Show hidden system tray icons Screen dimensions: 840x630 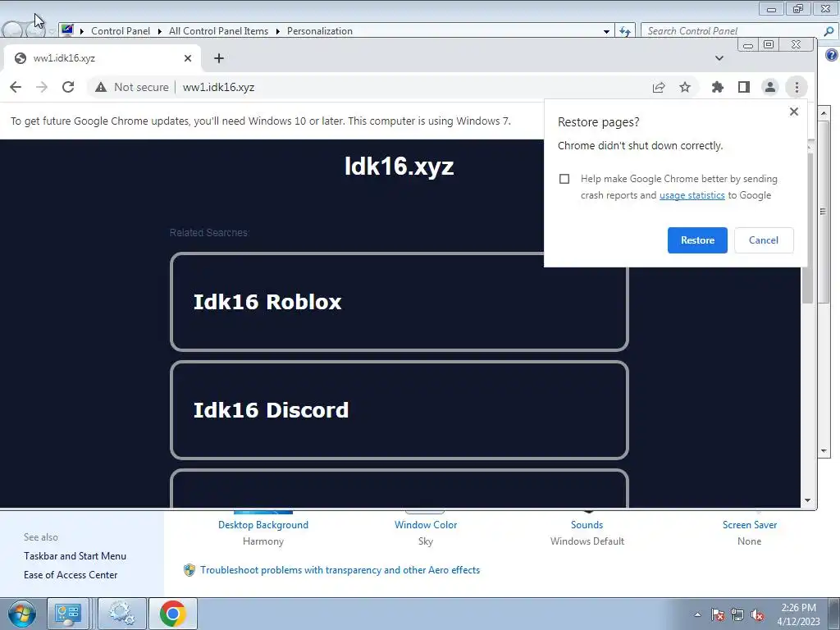(697, 614)
